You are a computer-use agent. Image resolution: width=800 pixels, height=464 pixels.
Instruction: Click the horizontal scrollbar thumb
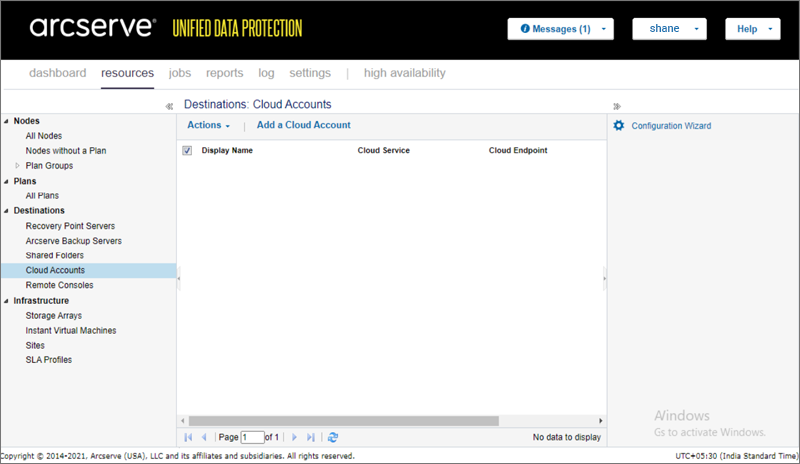[x=344, y=421]
